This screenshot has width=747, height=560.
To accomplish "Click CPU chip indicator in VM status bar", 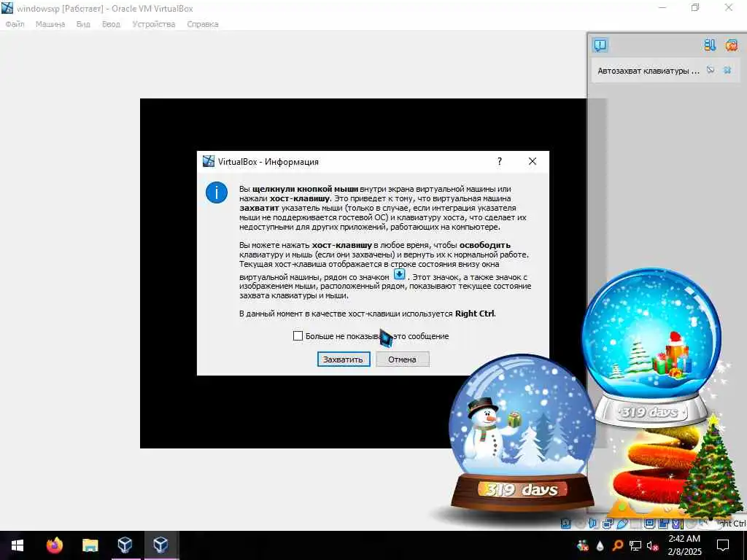I will point(676,524).
